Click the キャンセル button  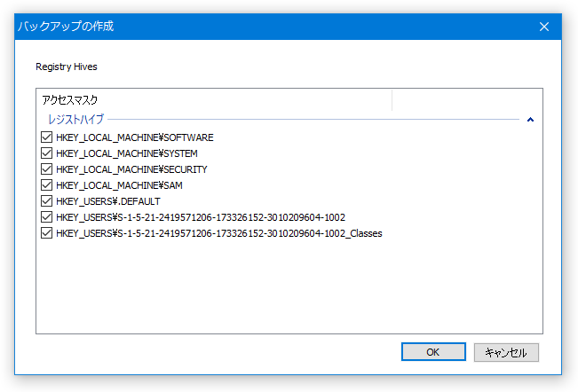506,353
